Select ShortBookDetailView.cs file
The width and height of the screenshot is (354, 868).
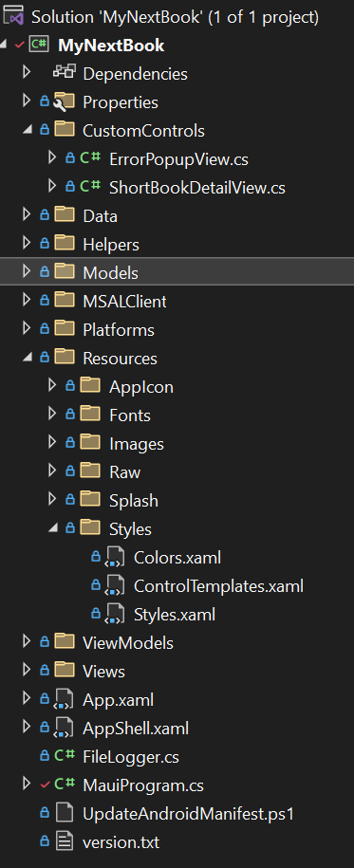pos(197,188)
